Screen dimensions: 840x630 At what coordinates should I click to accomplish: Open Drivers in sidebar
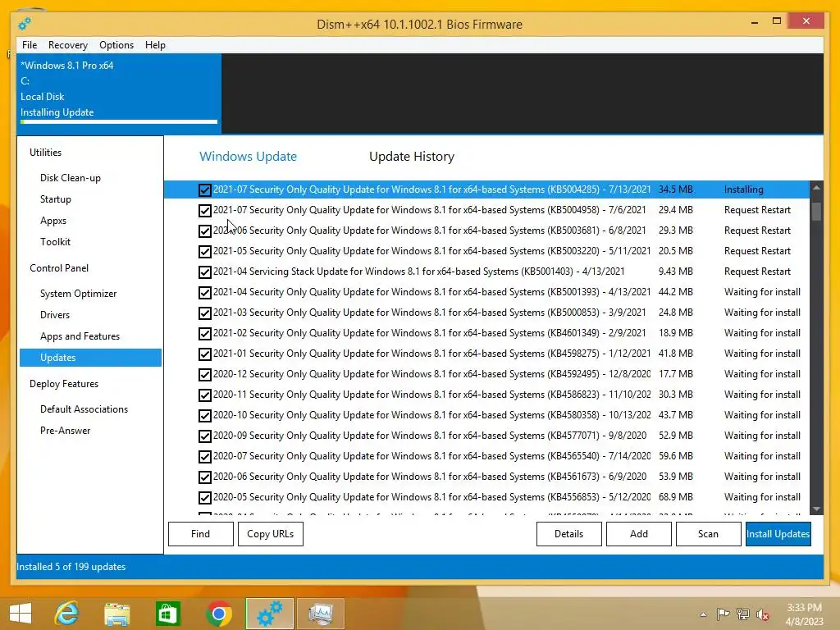coord(55,315)
